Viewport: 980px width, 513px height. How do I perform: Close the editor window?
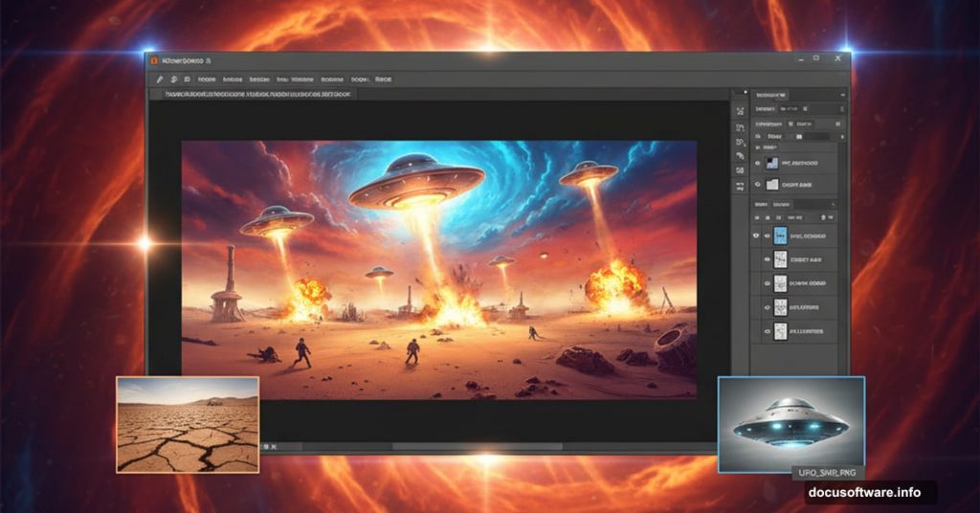point(838,58)
